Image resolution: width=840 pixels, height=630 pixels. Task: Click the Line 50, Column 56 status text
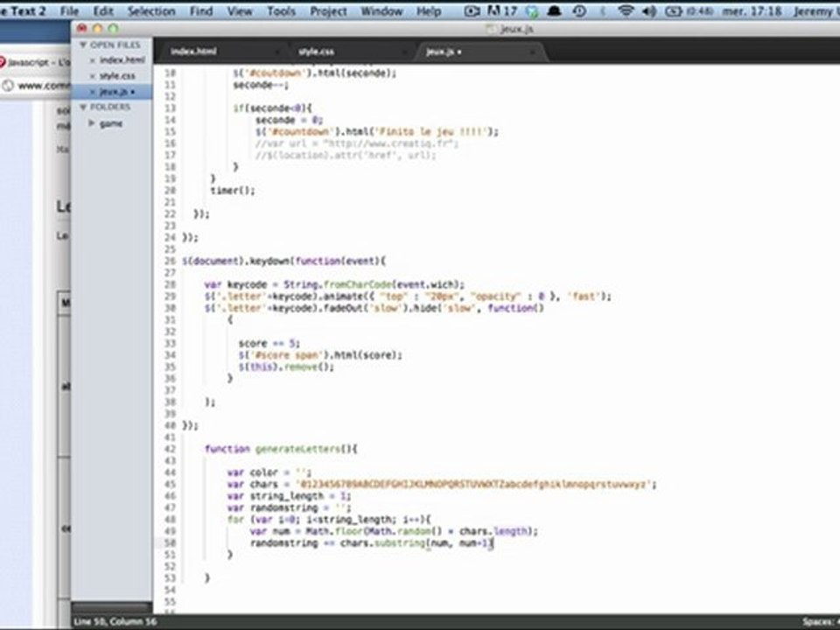pyautogui.click(x=115, y=621)
